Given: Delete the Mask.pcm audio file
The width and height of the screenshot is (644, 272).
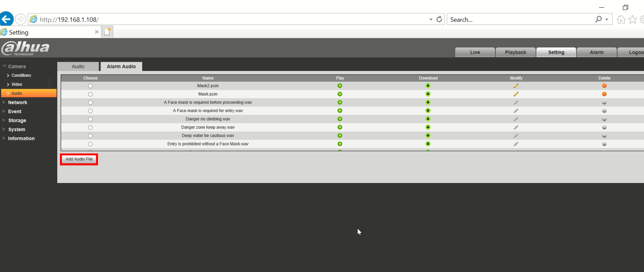Looking at the screenshot, I should pos(604,94).
